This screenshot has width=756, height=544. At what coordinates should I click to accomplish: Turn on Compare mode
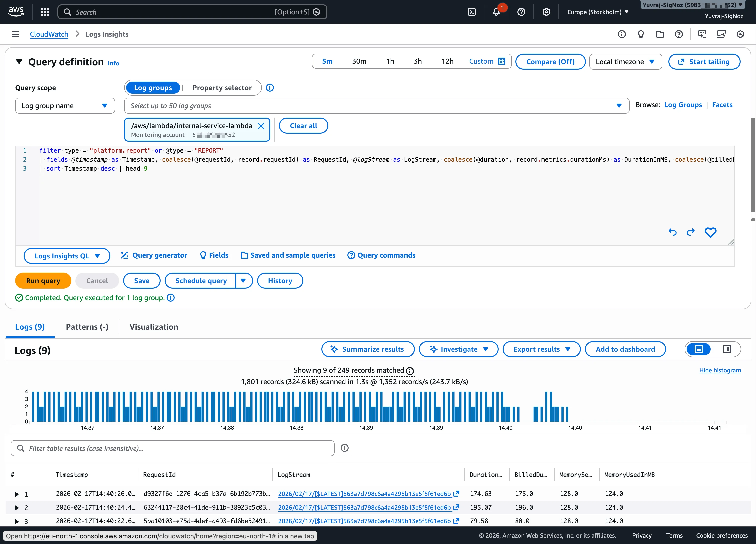(550, 62)
